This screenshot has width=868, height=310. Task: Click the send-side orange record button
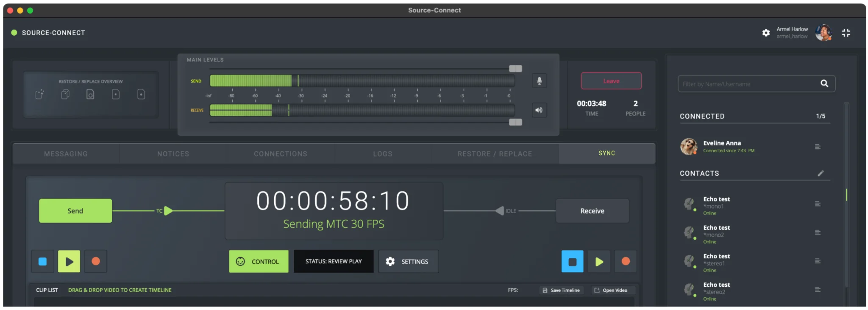[96, 261]
